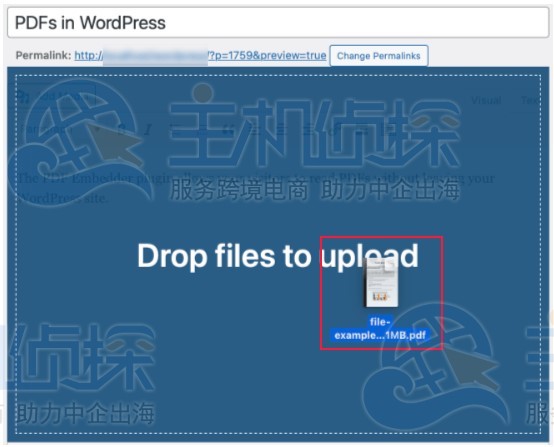Click the dragged PDF file thumbnail
This screenshot has height=447, width=554.
[381, 283]
